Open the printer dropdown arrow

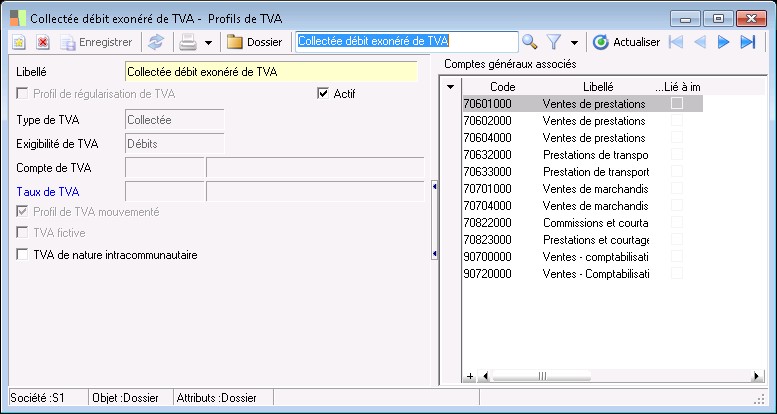209,43
